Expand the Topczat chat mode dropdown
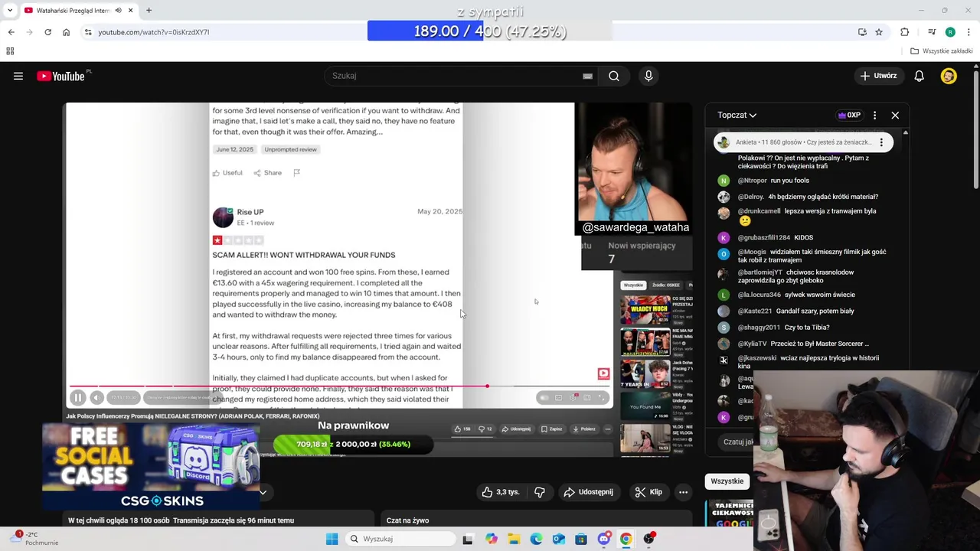980x551 pixels. pos(737,116)
